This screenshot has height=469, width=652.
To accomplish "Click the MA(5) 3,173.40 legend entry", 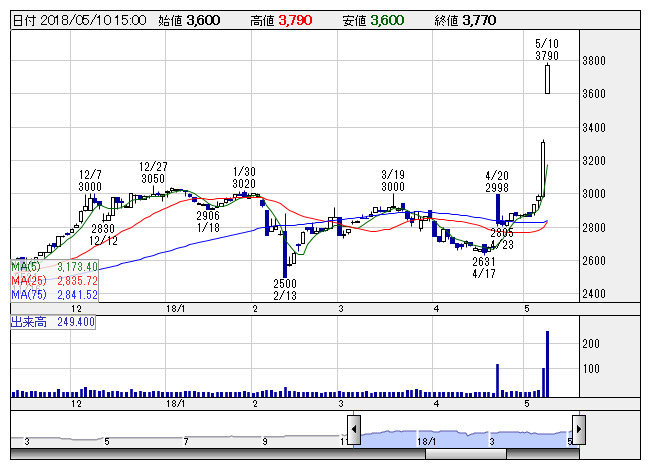I will click(54, 267).
